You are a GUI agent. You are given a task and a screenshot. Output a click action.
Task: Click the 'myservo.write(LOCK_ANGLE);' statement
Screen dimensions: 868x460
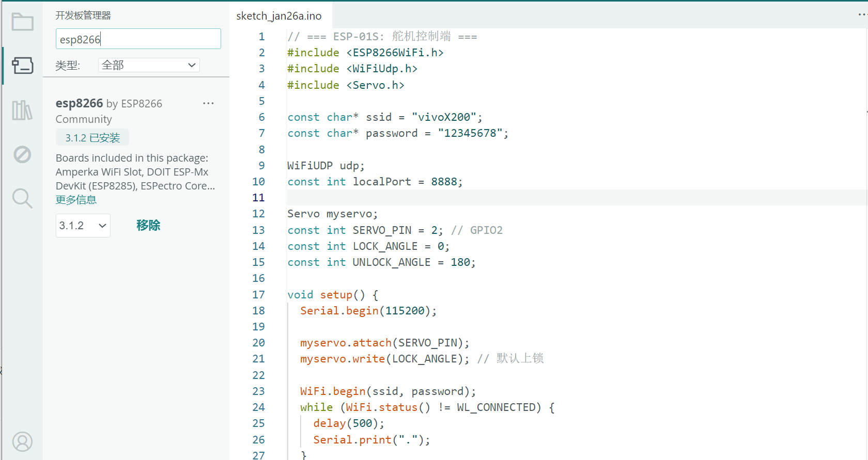385,359
